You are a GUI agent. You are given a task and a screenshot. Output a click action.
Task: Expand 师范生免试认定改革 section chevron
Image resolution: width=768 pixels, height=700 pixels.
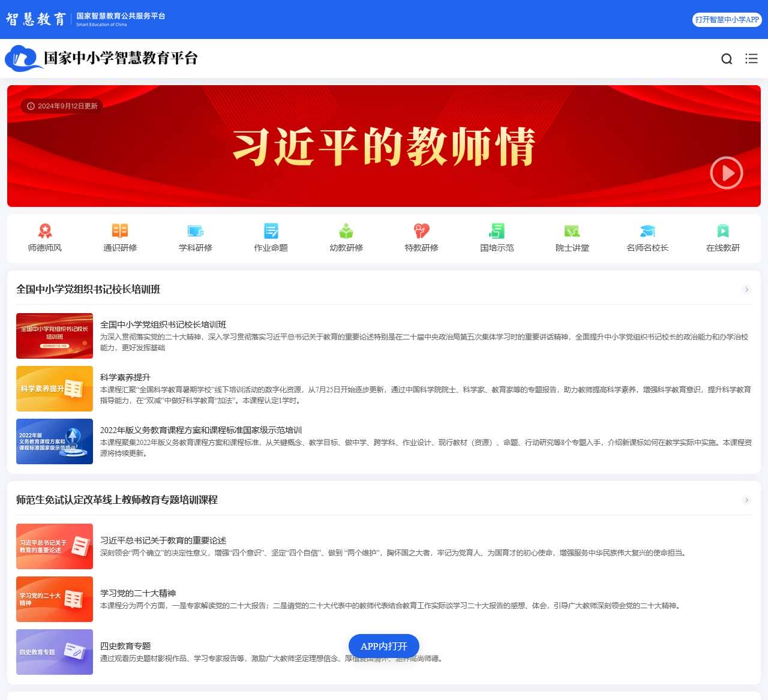click(x=747, y=500)
